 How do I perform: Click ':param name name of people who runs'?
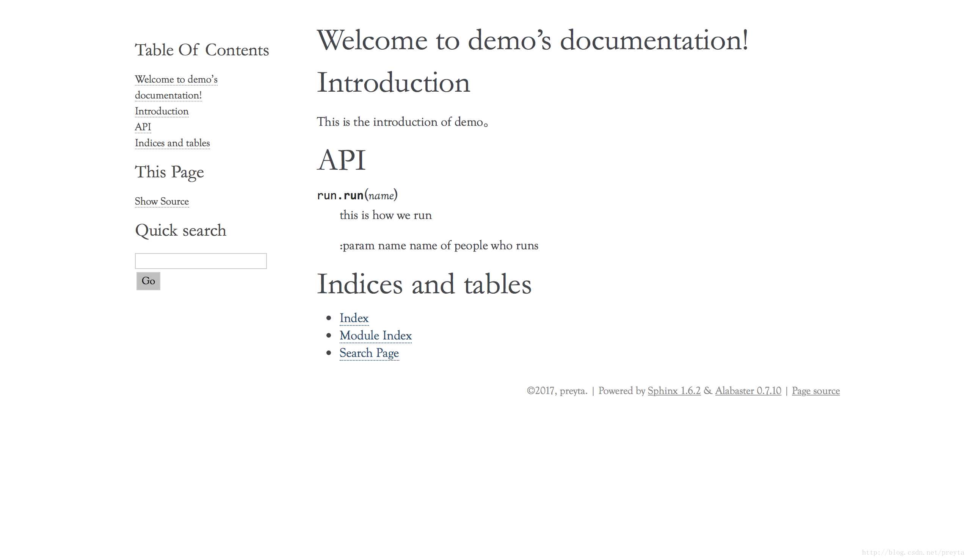tap(439, 246)
